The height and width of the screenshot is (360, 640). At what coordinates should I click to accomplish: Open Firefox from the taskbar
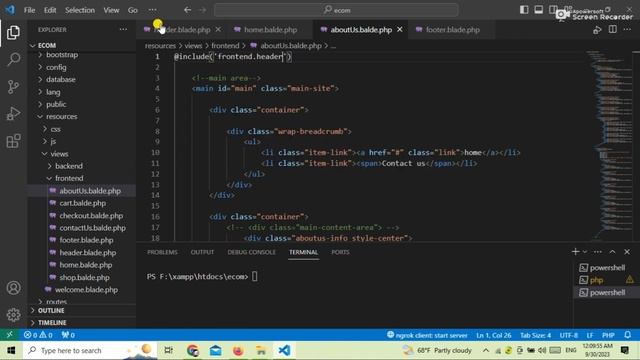click(x=238, y=350)
